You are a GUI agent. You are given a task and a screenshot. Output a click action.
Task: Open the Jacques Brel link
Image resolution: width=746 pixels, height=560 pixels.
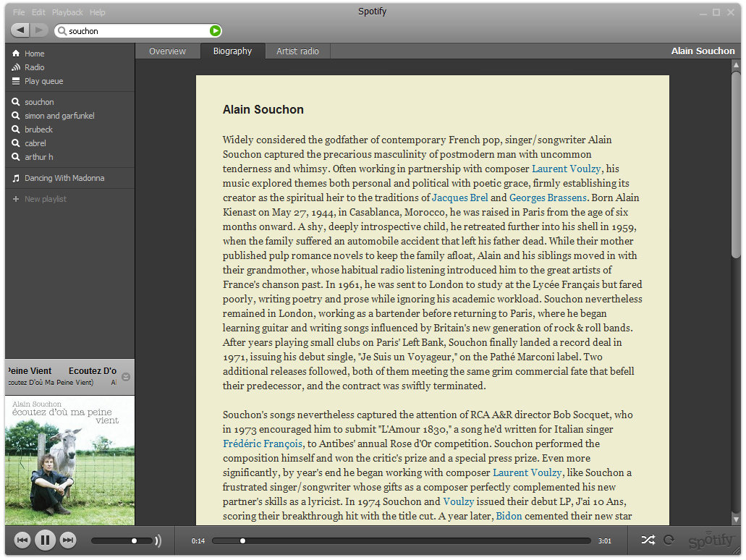[459, 198]
